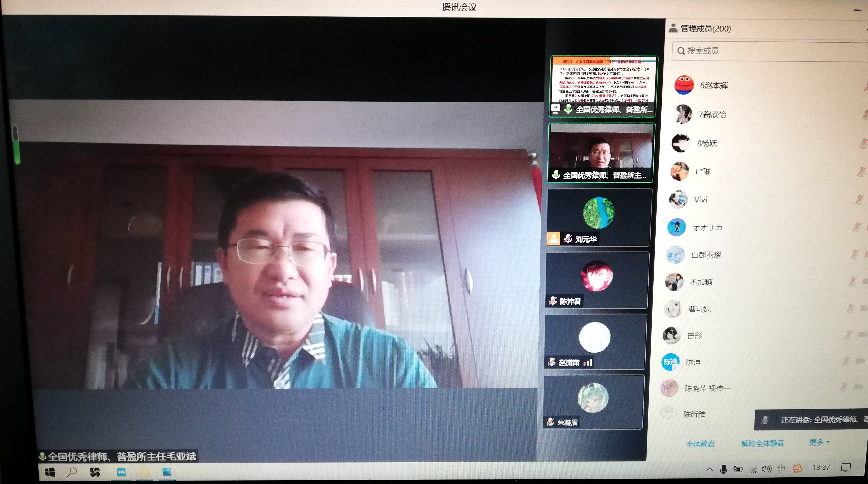Toggle mic for 曹可妮 in member list
This screenshot has width=868, height=484.
pos(850,308)
